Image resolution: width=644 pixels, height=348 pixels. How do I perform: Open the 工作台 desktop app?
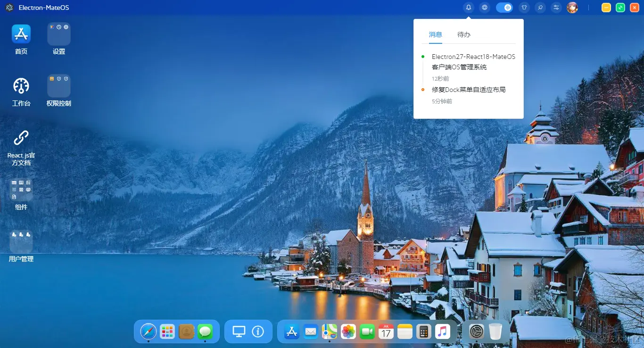21,90
